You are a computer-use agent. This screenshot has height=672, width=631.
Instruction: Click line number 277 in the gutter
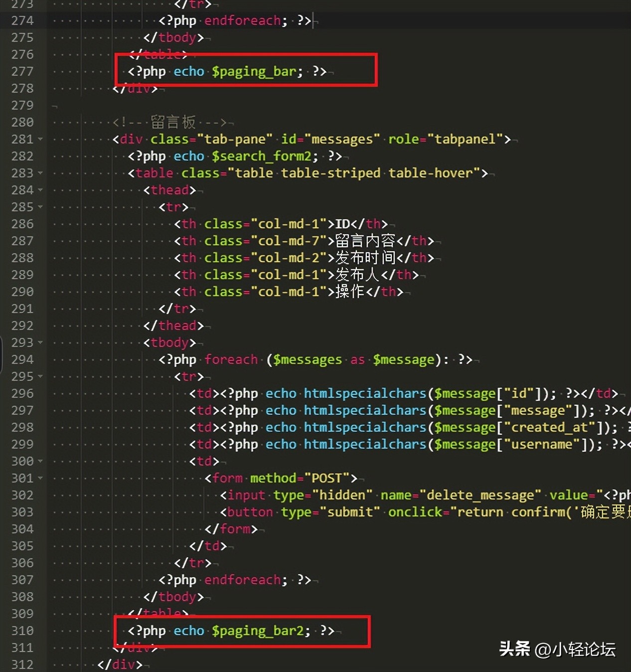pyautogui.click(x=22, y=72)
